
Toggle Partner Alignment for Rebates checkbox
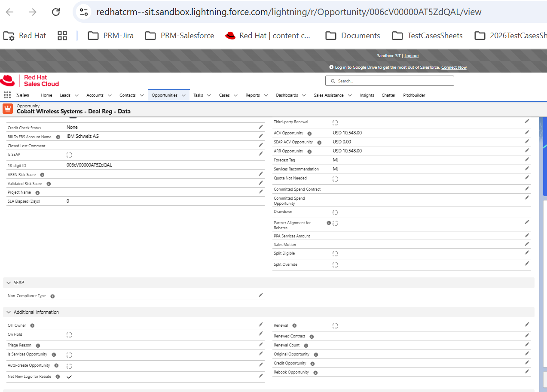point(335,223)
